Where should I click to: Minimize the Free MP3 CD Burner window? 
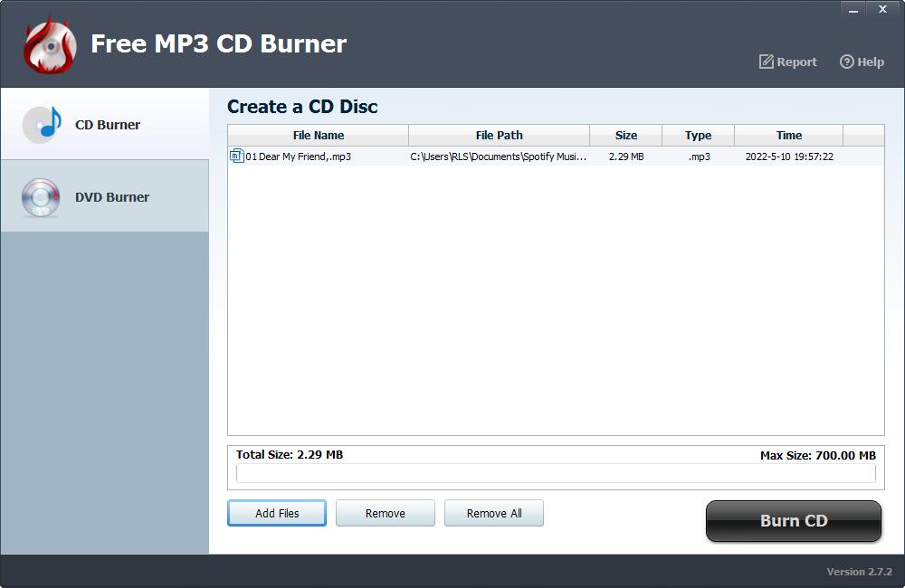852,9
